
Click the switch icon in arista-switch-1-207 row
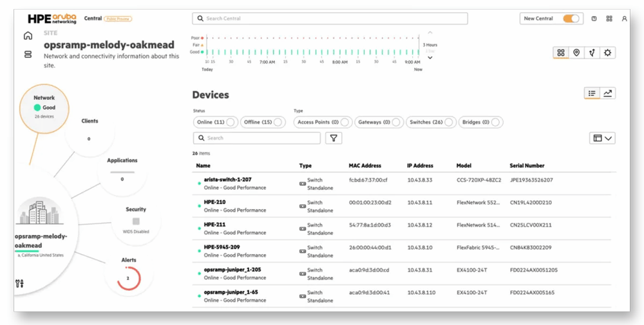click(303, 184)
